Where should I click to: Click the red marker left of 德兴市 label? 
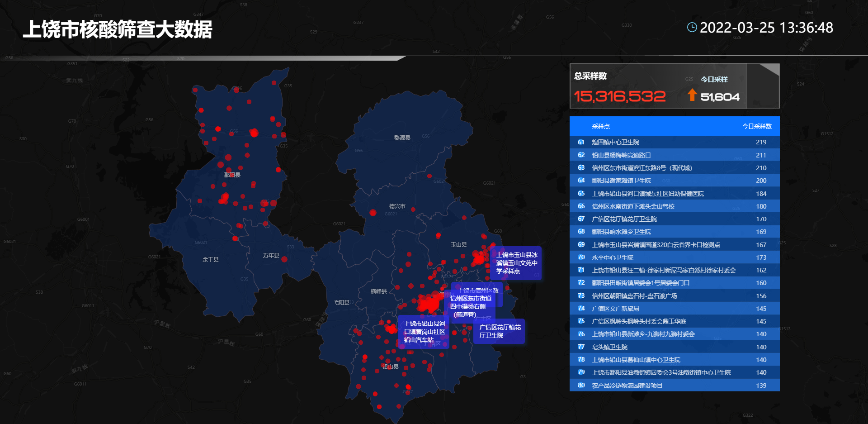[373, 213]
